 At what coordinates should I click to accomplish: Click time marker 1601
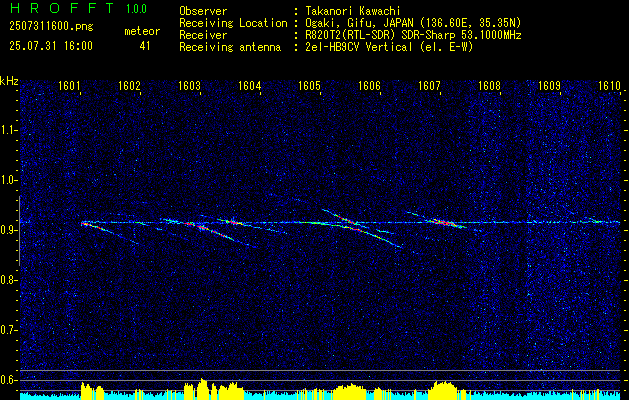click(x=69, y=86)
